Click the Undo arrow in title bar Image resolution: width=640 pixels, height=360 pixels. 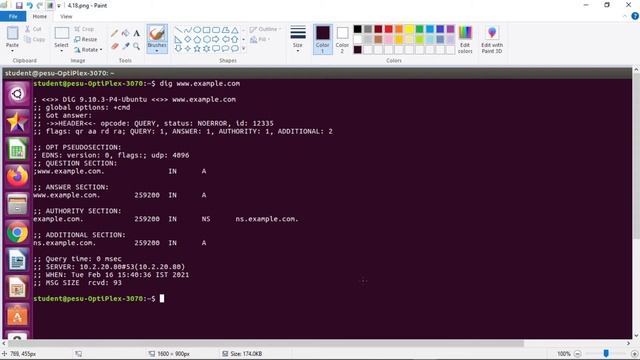tap(30, 5)
